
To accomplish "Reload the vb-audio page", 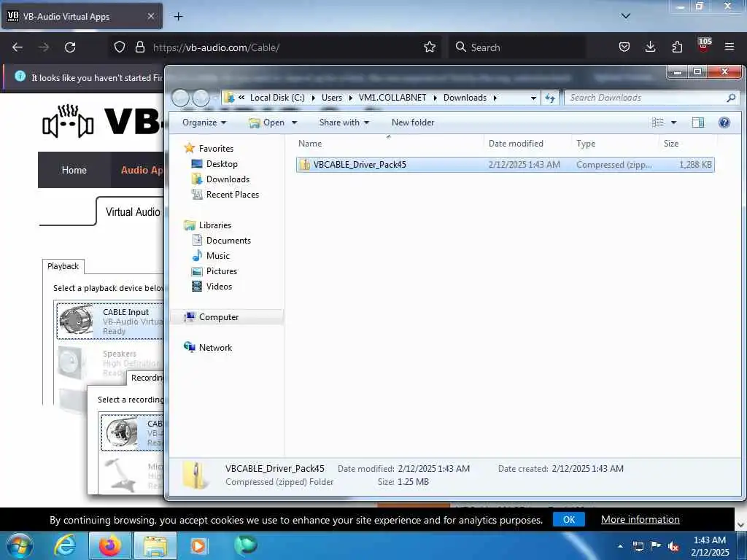I will [70, 47].
